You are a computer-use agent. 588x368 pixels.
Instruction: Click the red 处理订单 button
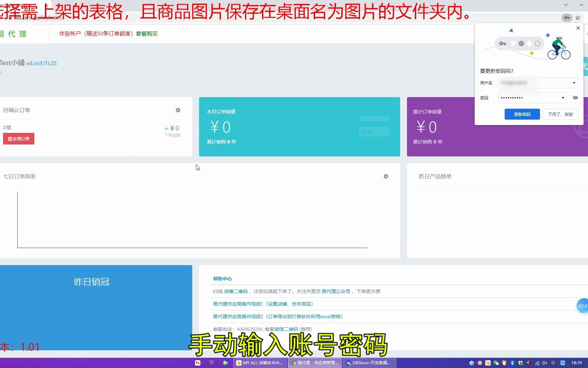(x=19, y=139)
